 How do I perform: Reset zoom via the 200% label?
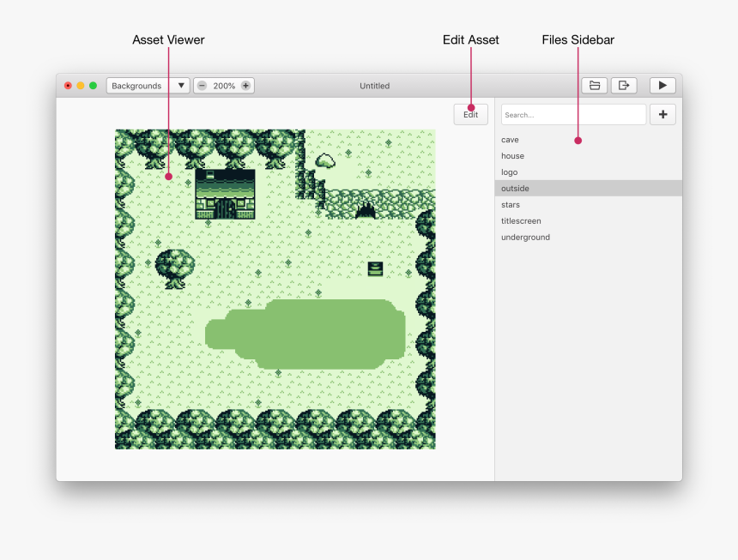224,86
